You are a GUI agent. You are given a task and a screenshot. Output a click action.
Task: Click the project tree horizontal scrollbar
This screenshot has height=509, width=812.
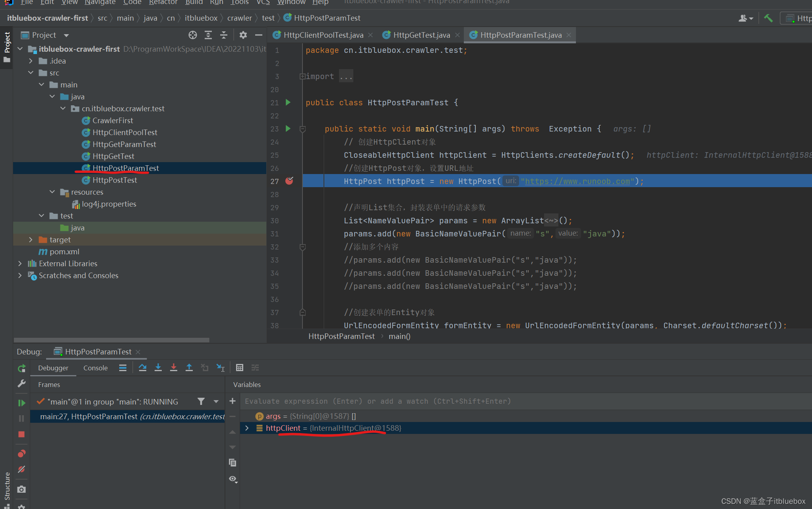click(x=111, y=340)
